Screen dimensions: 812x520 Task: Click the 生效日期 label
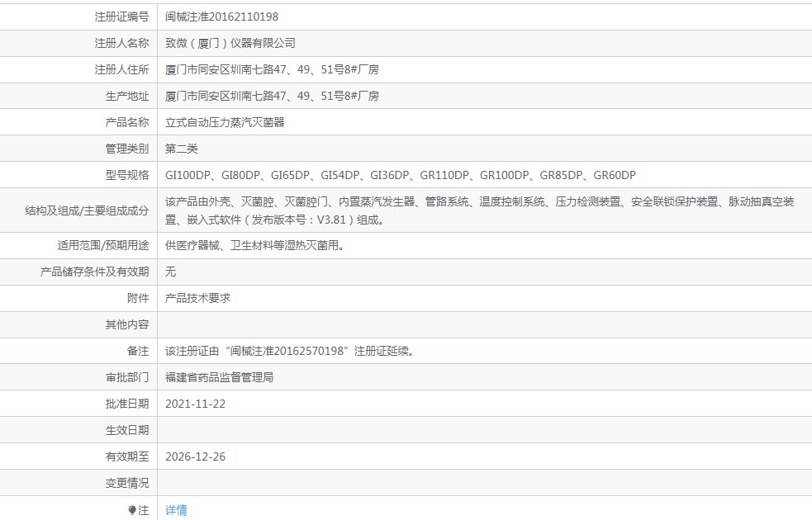tap(127, 430)
